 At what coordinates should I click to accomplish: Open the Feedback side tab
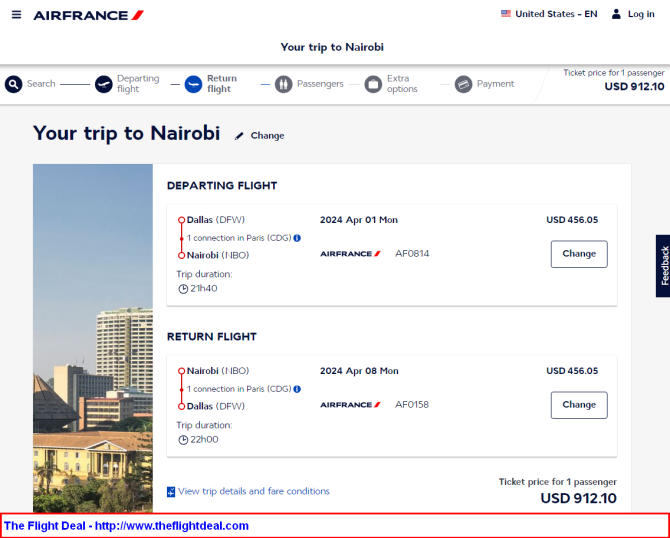pyautogui.click(x=662, y=266)
